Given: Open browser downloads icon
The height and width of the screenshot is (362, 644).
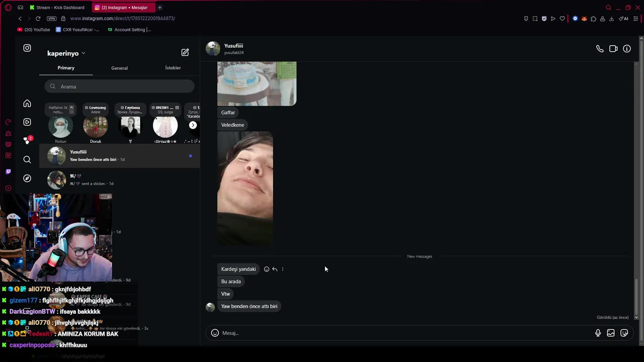Looking at the screenshot, I should [x=611, y=19].
